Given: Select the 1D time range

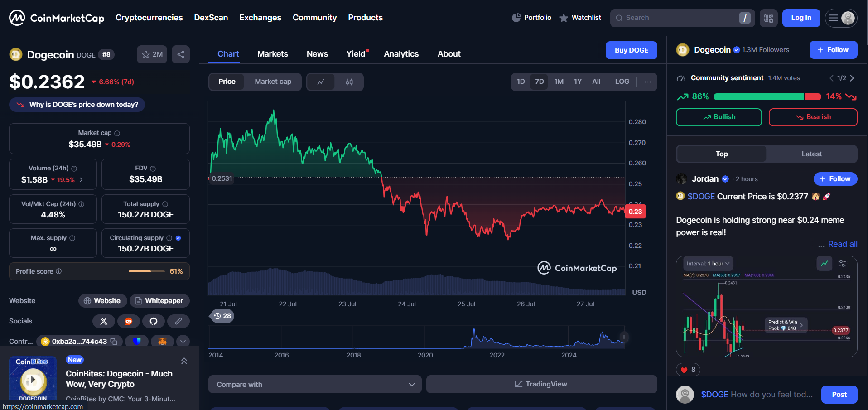Looking at the screenshot, I should click(x=521, y=82).
